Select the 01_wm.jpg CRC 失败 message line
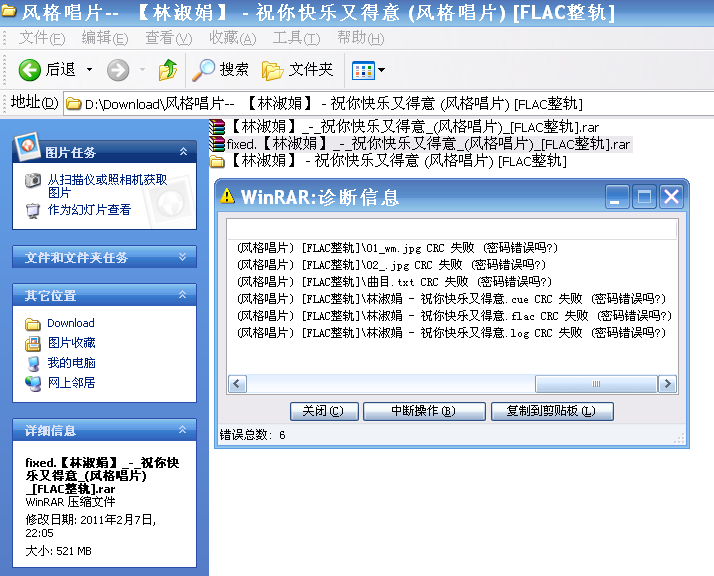Screen dimensions: 714x576 tap(397, 248)
